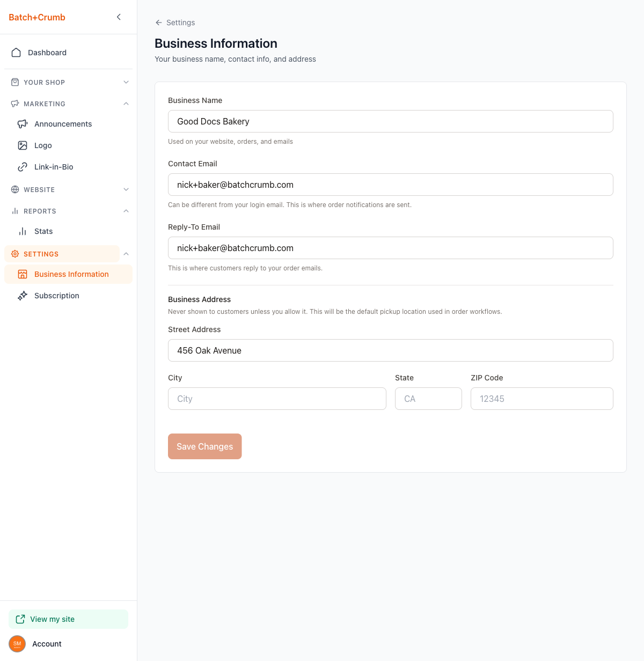Click the Stats bar chart icon
The height and width of the screenshot is (661, 644).
23,231
